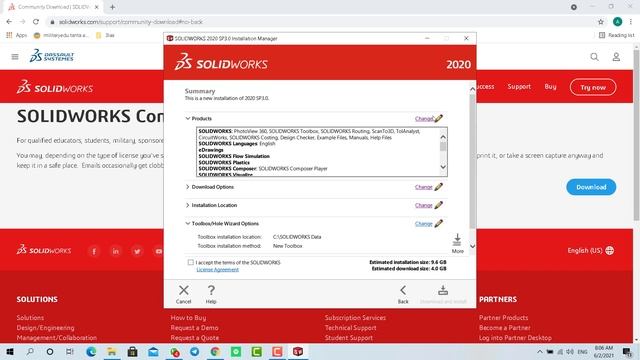Click the Dassault Systemes logo on webpage

coord(52,56)
